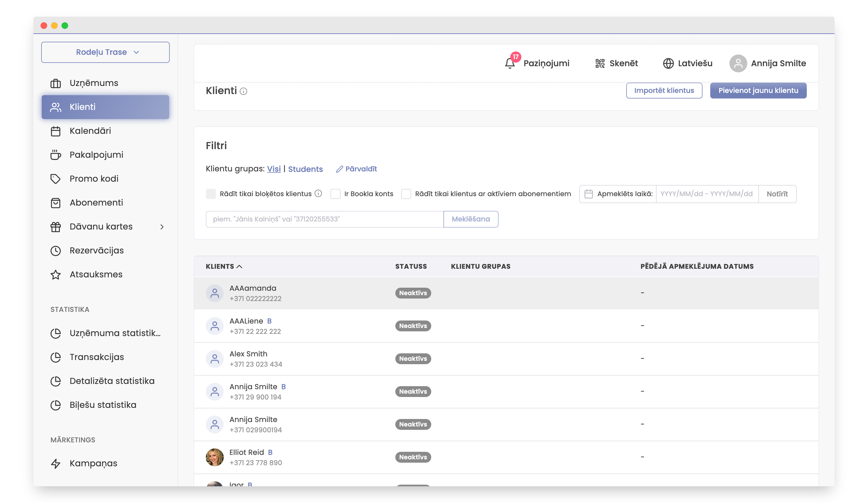Click the notifications bell icon

510,63
